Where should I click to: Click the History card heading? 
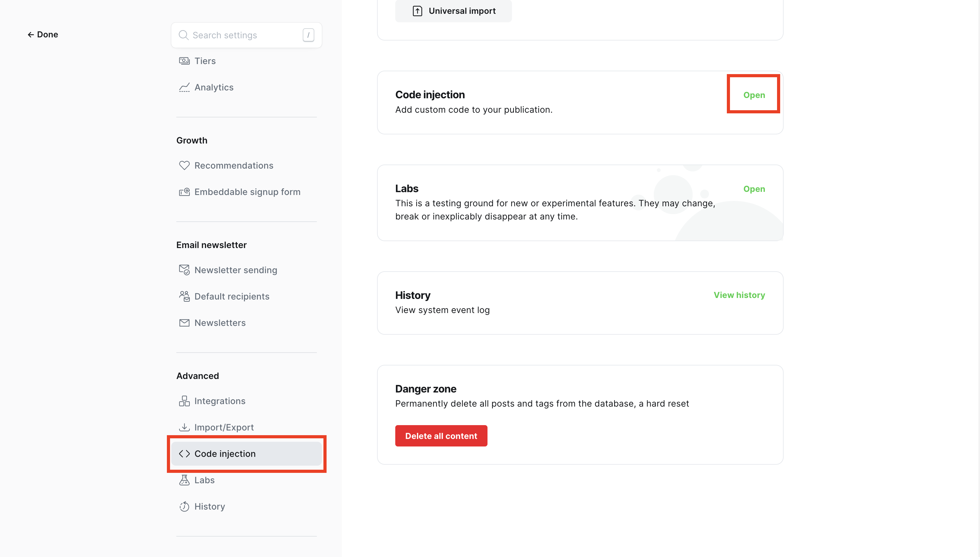[413, 295]
